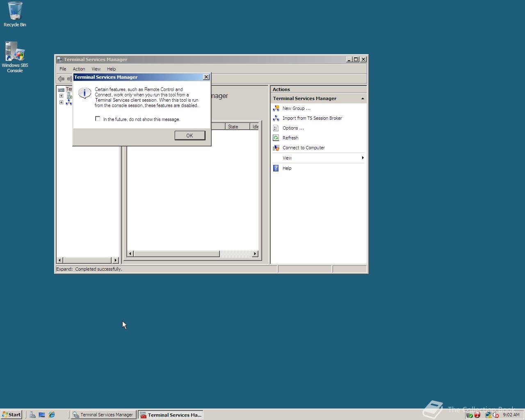
Task: Click the New Group icon in Actions
Action: (x=276, y=108)
